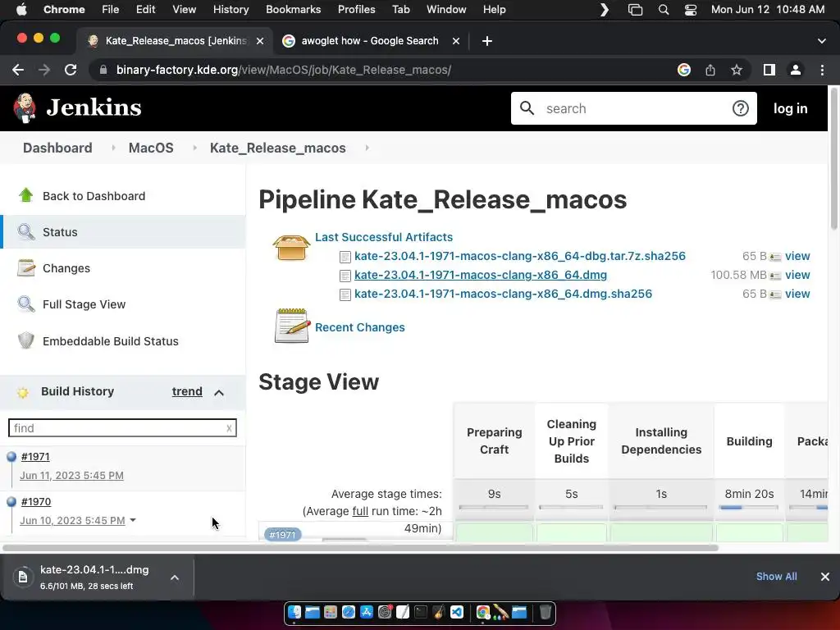Open Chrome's three-dot menu
Viewport: 840px width, 630px height.
(x=822, y=70)
